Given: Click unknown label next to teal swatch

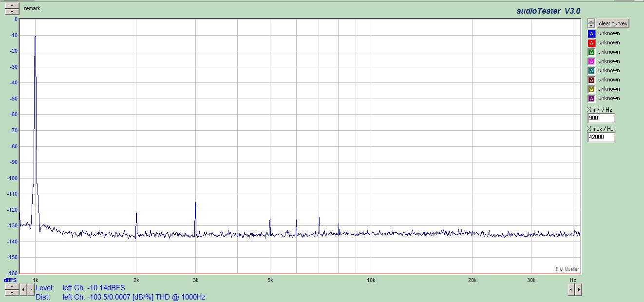Looking at the screenshot, I should [609, 70].
